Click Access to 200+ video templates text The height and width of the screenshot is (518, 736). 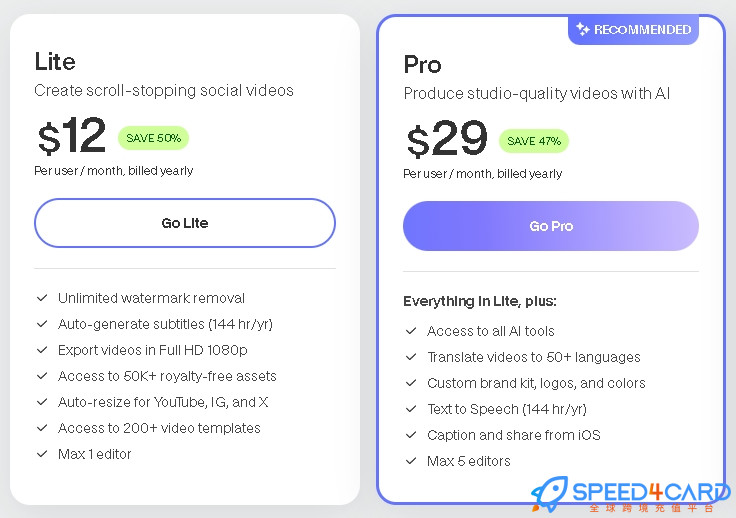(159, 428)
